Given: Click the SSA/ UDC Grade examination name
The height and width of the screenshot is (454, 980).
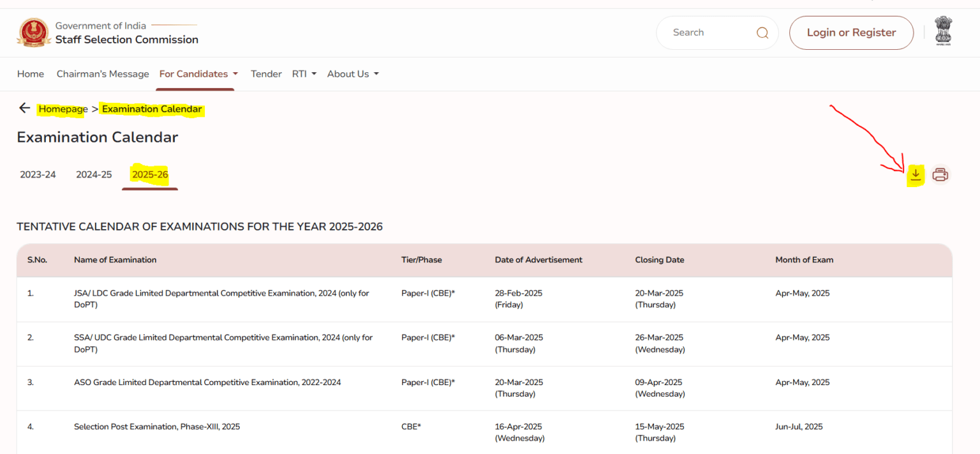Looking at the screenshot, I should (x=223, y=344).
